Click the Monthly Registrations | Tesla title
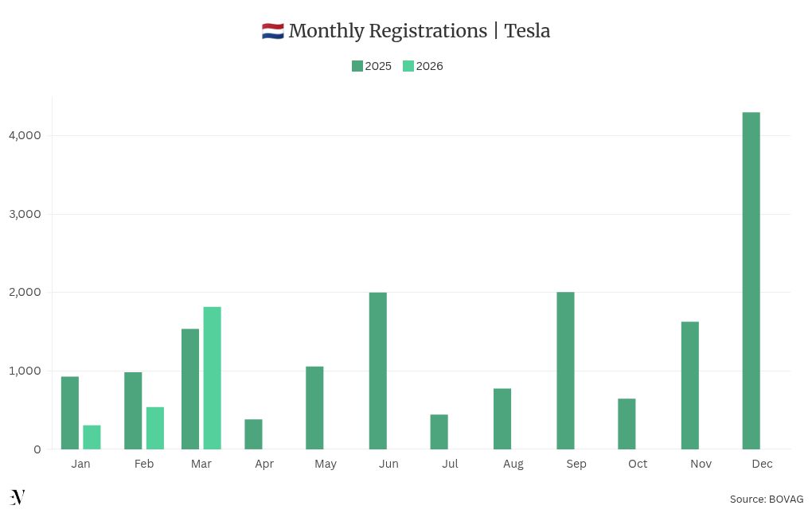Viewport: 812px width, 517px height. point(419,31)
